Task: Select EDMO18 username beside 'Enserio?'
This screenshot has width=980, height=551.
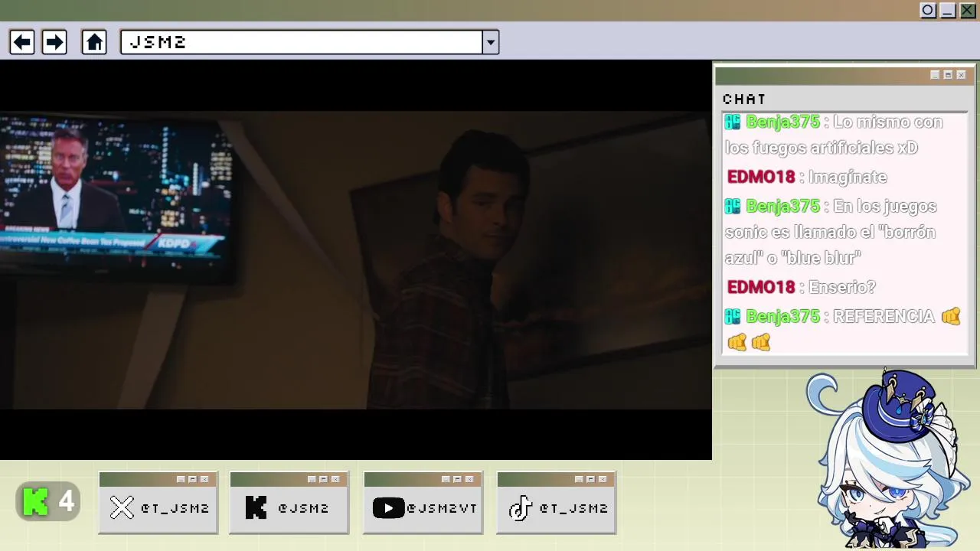Action: [x=761, y=288]
